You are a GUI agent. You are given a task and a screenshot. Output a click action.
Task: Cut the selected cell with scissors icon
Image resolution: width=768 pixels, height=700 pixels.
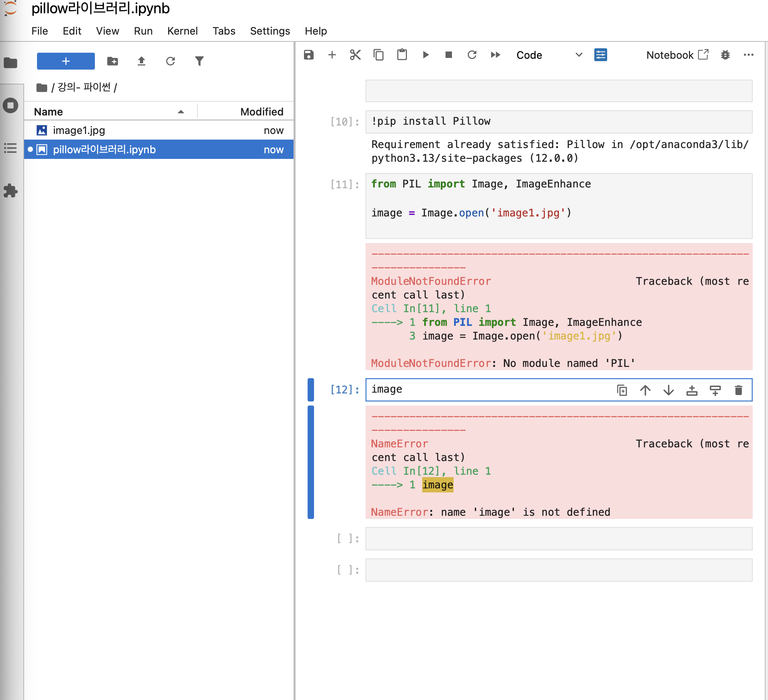pos(355,55)
